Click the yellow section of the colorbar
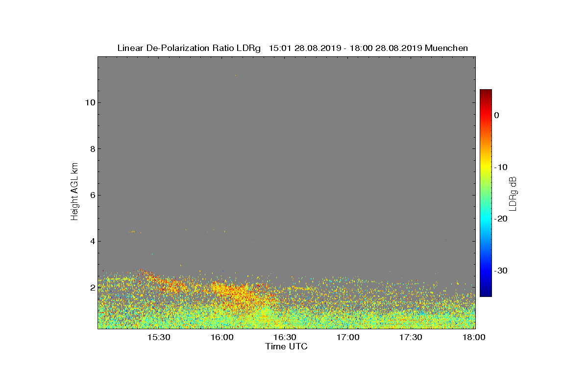588x392 pixels. tap(486, 167)
